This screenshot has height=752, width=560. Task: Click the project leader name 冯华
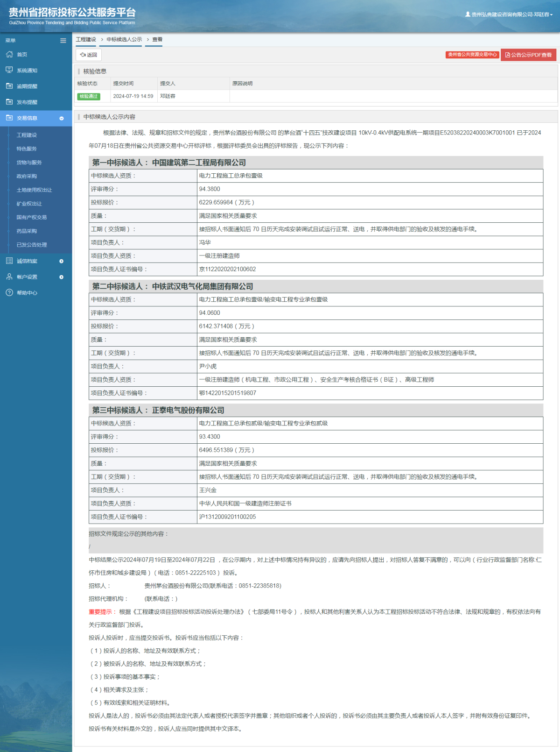click(x=205, y=242)
